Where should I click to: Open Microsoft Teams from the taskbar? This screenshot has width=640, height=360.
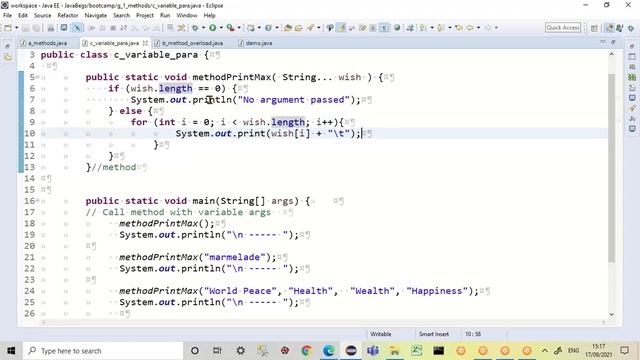coord(373,351)
